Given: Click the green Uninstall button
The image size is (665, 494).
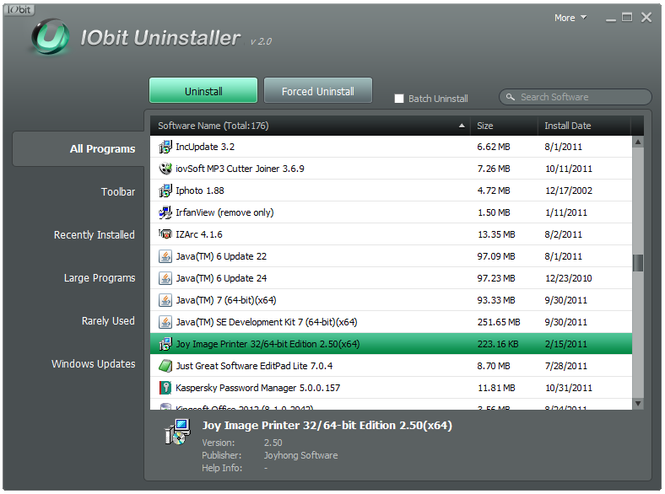Looking at the screenshot, I should click(203, 90).
